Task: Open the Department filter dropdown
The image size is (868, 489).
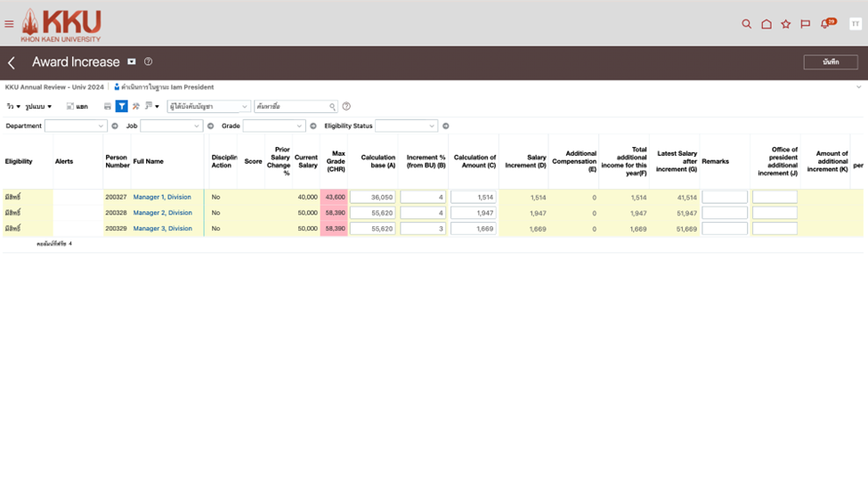Action: pos(76,126)
